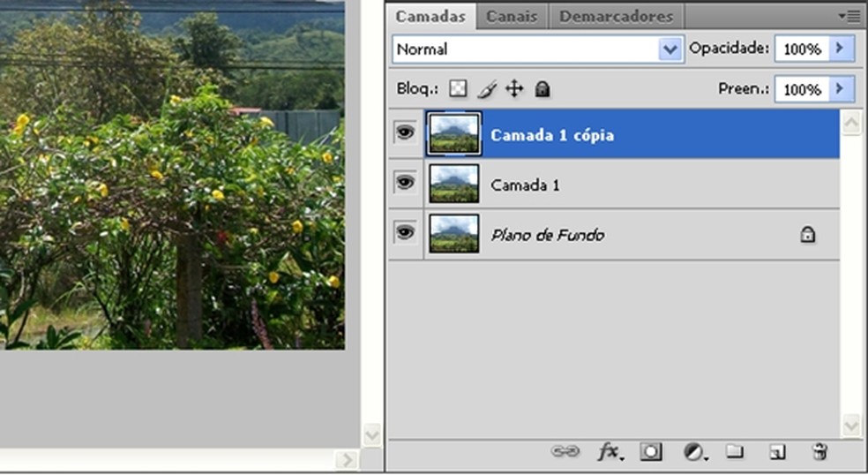The height and width of the screenshot is (475, 868).
Task: Click canvas vertical scroll down arrow
Action: [372, 434]
